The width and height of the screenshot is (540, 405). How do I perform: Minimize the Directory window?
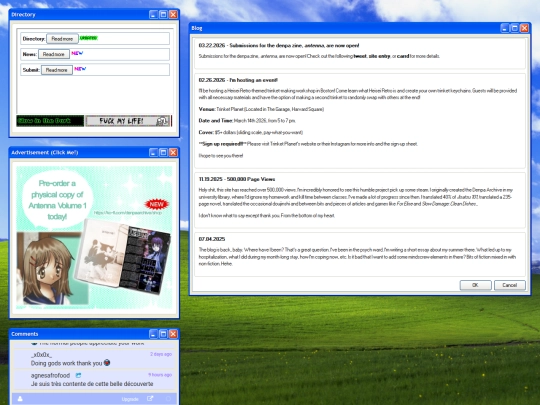click(154, 14)
